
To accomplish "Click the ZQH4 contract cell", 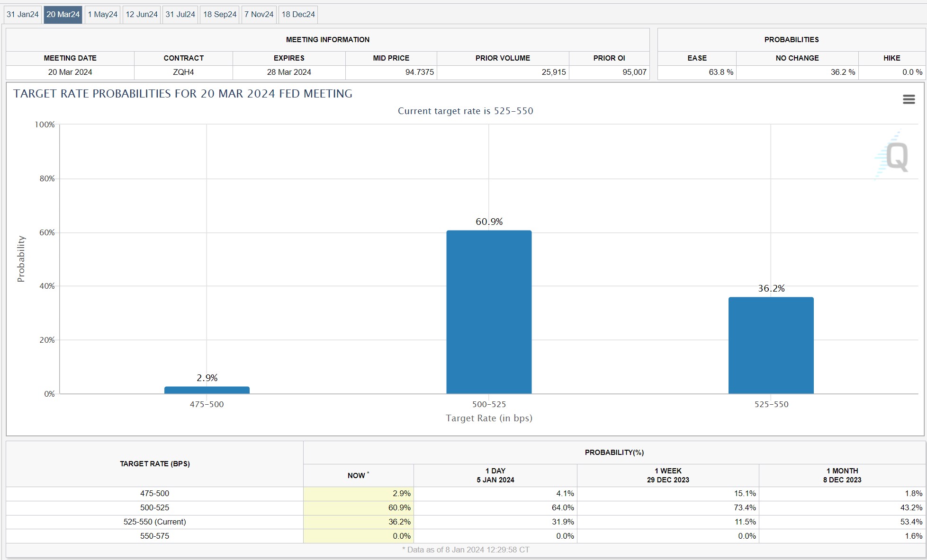I will click(x=183, y=72).
